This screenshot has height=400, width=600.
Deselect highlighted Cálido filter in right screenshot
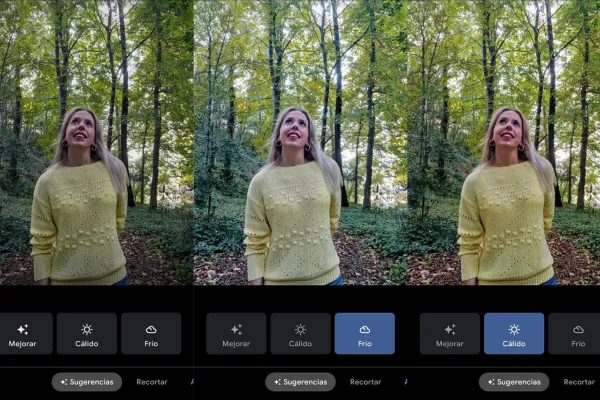tap(514, 333)
